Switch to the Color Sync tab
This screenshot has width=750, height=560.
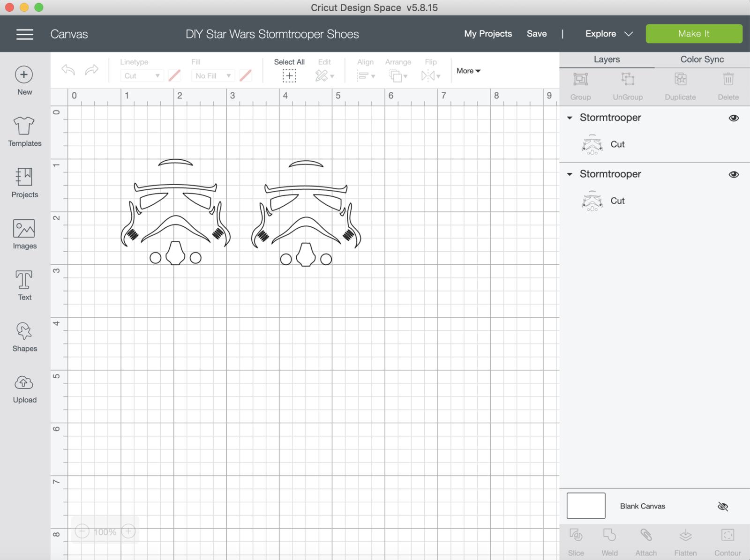(702, 60)
